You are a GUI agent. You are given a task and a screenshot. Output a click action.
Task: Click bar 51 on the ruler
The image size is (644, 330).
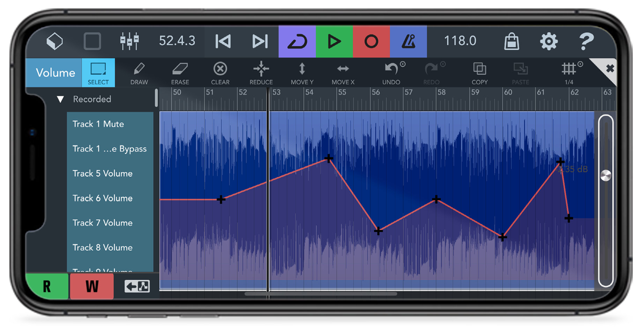click(209, 92)
